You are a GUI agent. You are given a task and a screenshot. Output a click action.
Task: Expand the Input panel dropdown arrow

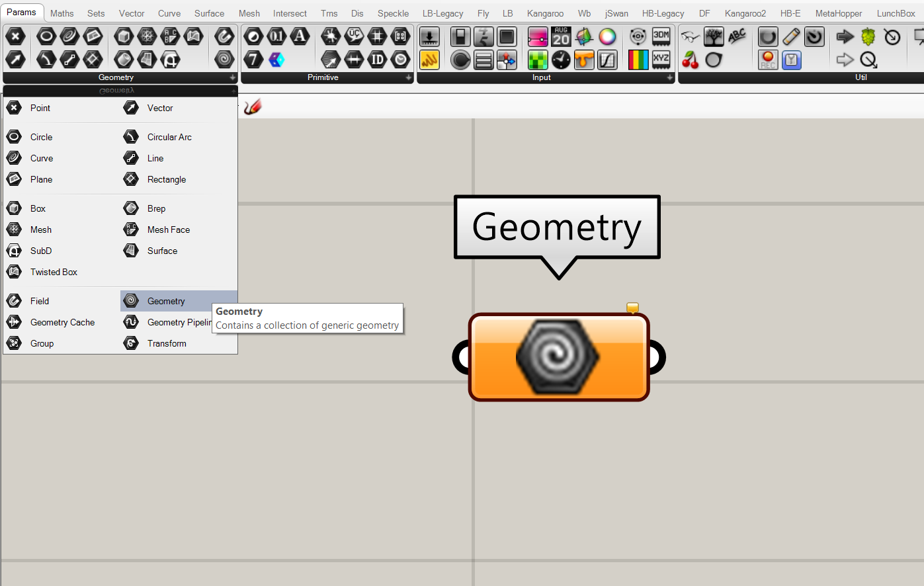669,77
